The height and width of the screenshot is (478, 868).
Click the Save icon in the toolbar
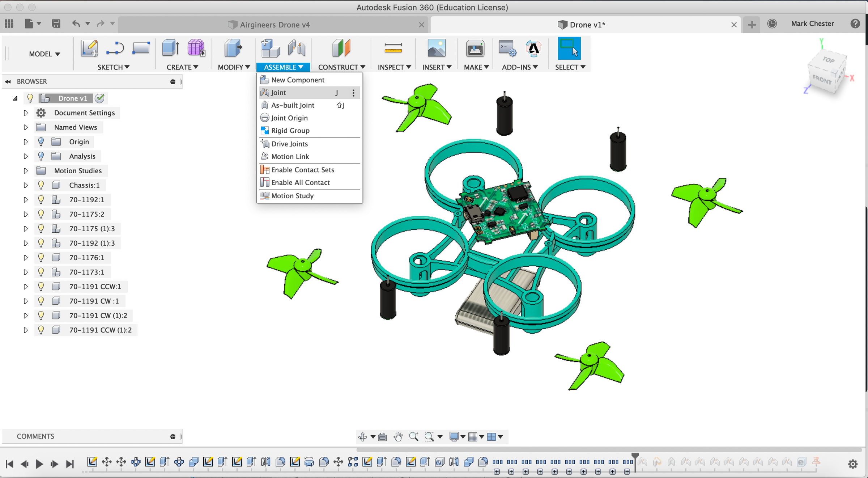coord(56,23)
